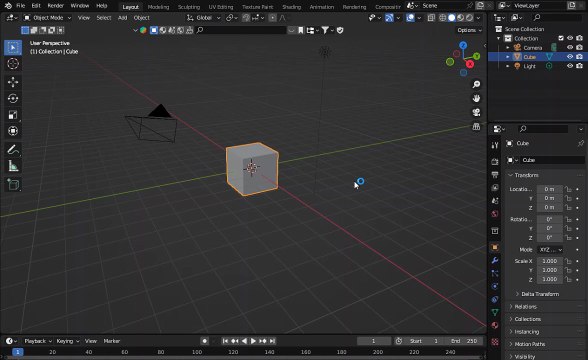Expand Delta Transform panel
Viewport: 588px width, 360px height.
click(540, 294)
